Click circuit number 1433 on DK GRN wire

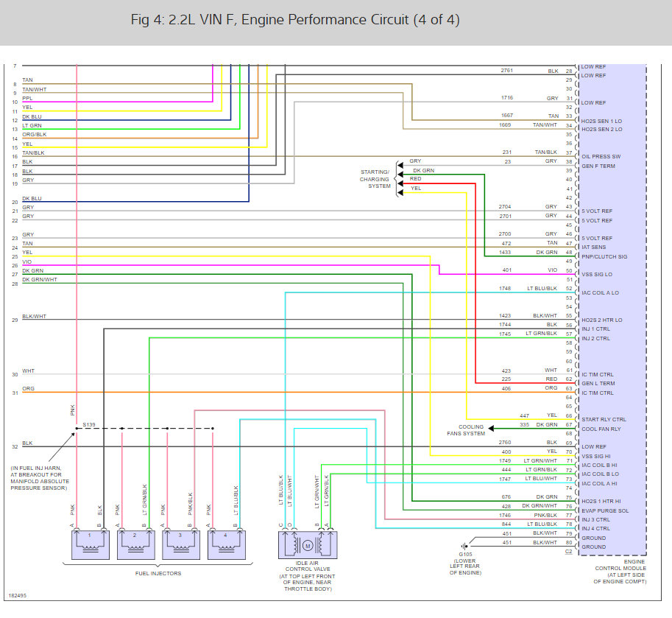(505, 252)
